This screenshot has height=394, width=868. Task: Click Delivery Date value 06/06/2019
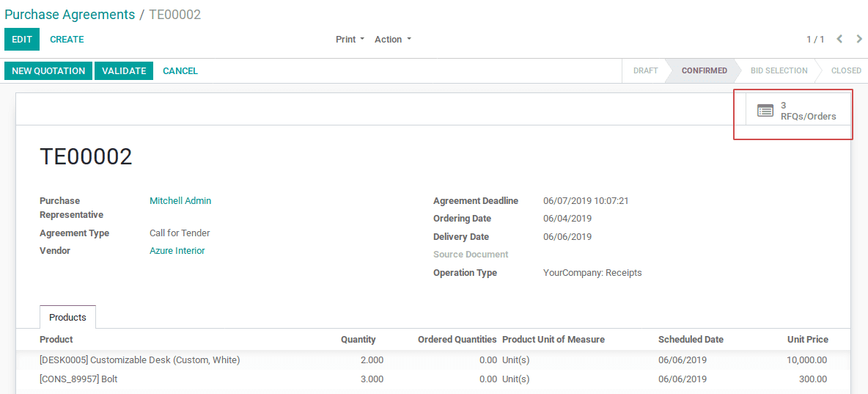click(567, 237)
